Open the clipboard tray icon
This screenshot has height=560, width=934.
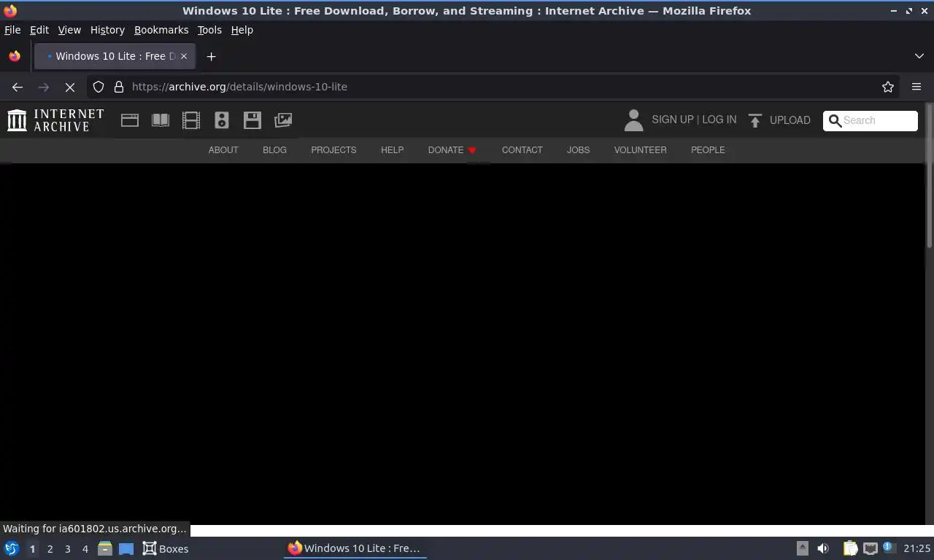tap(850, 548)
